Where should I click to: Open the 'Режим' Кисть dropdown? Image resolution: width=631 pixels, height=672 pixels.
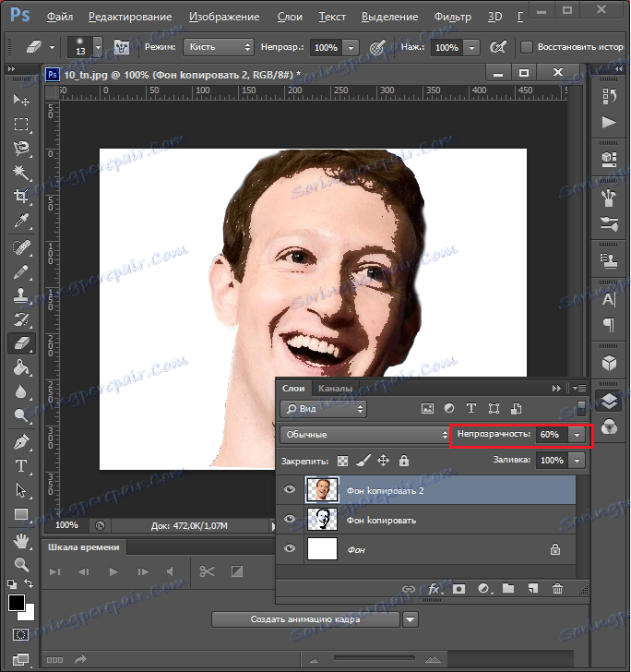[x=219, y=47]
